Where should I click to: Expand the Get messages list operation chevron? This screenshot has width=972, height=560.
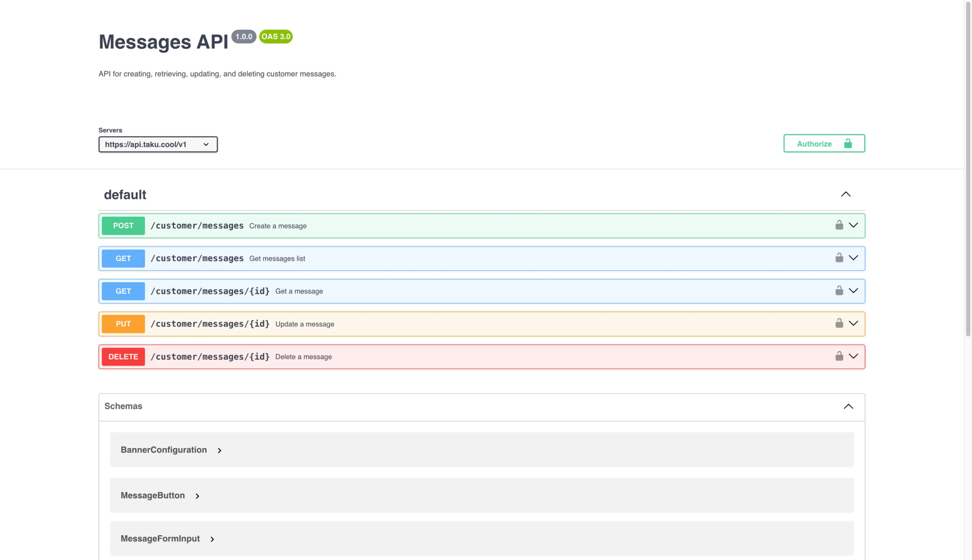tap(853, 258)
